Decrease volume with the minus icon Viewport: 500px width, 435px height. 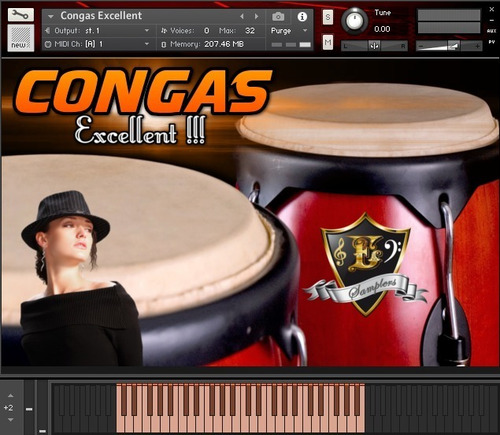coord(421,46)
